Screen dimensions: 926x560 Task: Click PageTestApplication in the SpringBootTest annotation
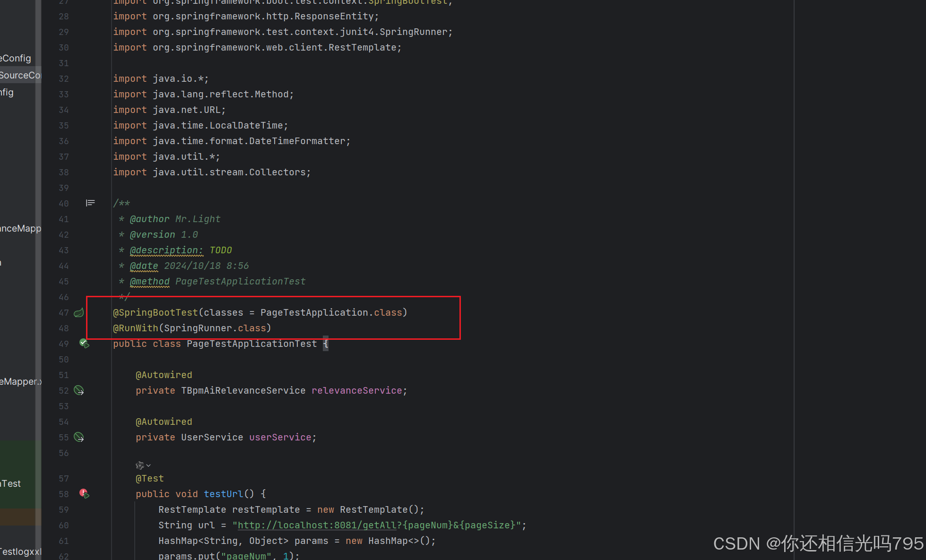[314, 312]
